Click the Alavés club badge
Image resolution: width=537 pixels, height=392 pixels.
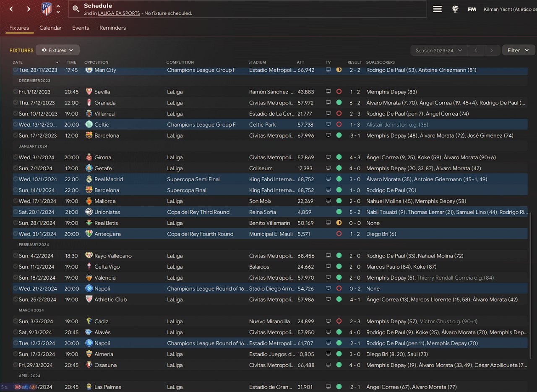(89, 332)
